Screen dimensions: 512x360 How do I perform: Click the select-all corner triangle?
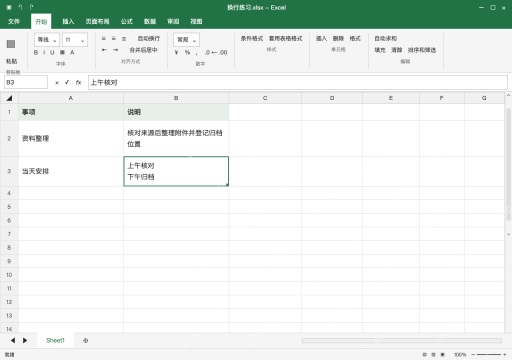9,98
